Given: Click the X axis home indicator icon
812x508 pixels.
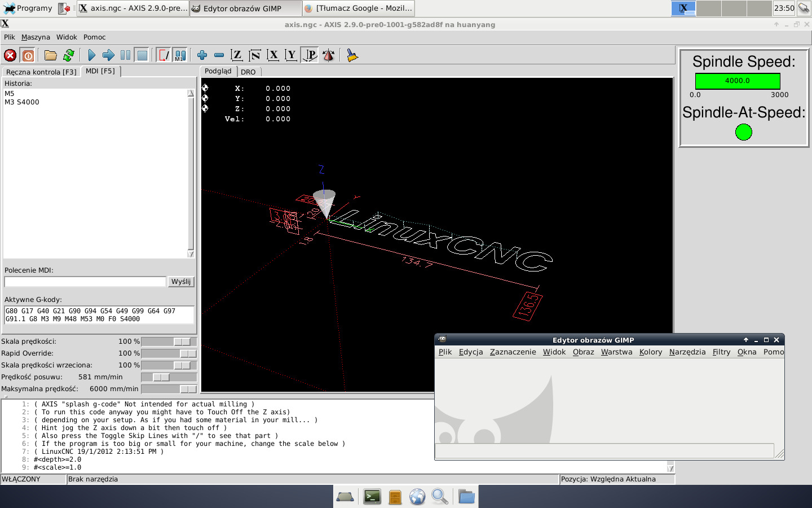Looking at the screenshot, I should pos(205,88).
